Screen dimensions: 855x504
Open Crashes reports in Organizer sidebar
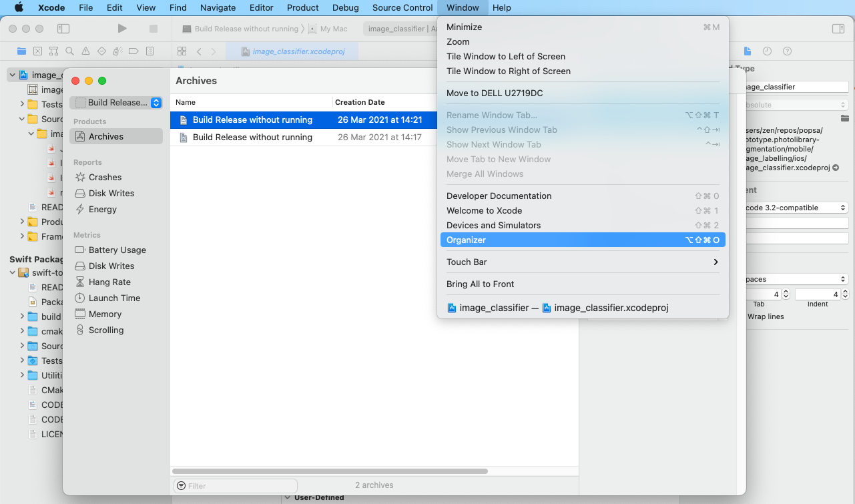tap(105, 178)
